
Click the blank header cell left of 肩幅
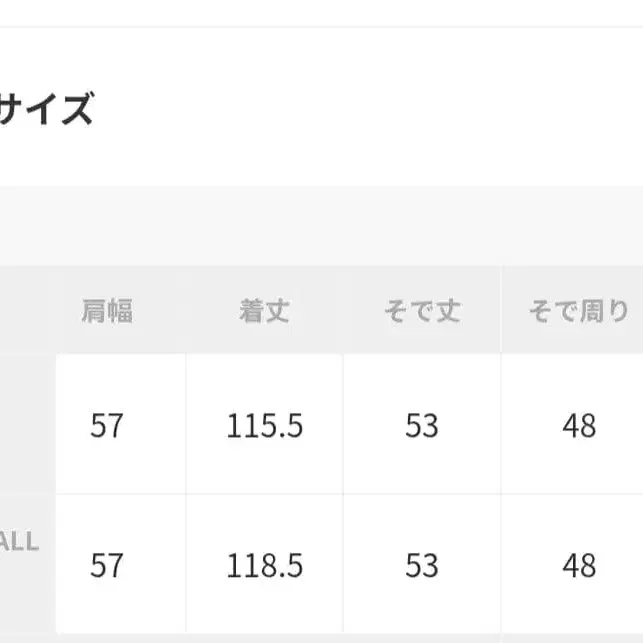[25, 311]
